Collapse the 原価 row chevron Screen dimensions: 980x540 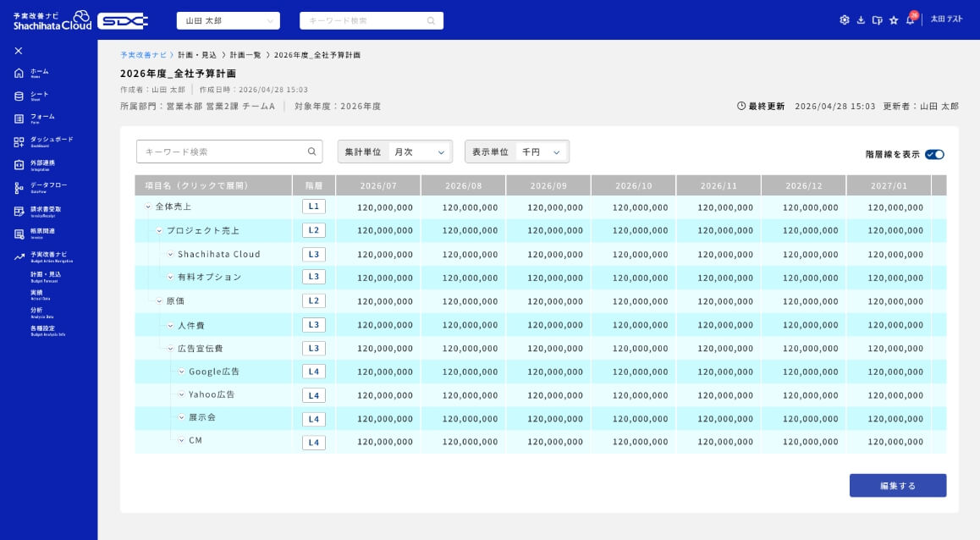(x=159, y=301)
